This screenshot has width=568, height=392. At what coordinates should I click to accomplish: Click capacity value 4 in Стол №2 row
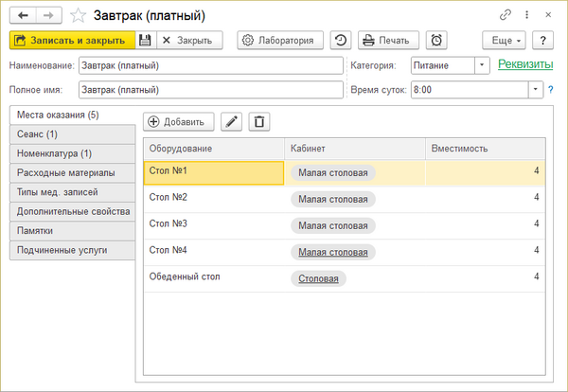537,197
